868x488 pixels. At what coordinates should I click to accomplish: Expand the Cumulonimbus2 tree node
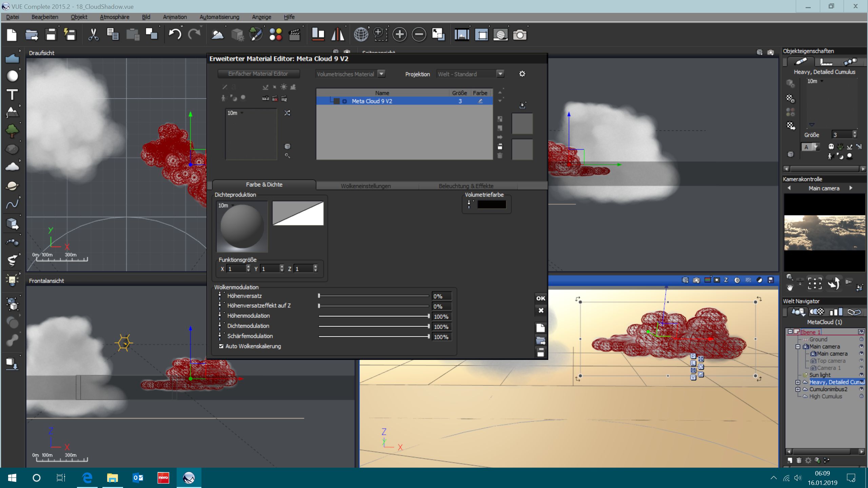[x=798, y=389]
